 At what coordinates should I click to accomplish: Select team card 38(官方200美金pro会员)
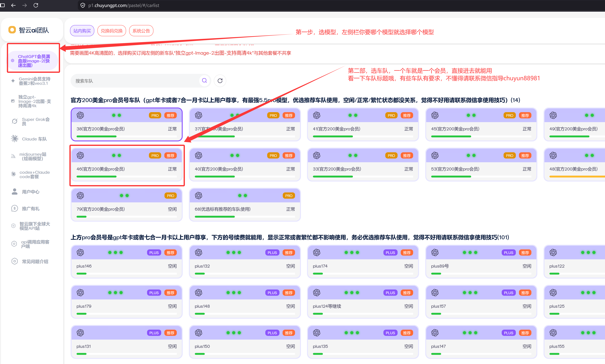pos(127,124)
